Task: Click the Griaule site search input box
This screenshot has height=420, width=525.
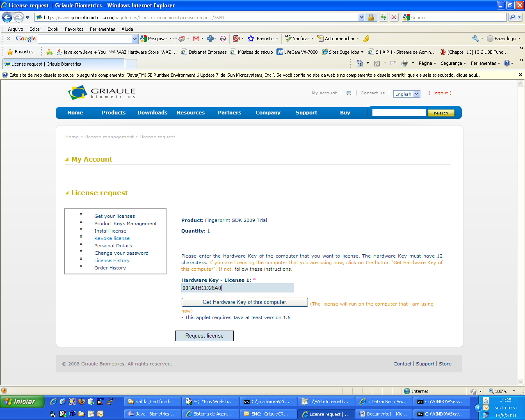Action: click(x=399, y=113)
